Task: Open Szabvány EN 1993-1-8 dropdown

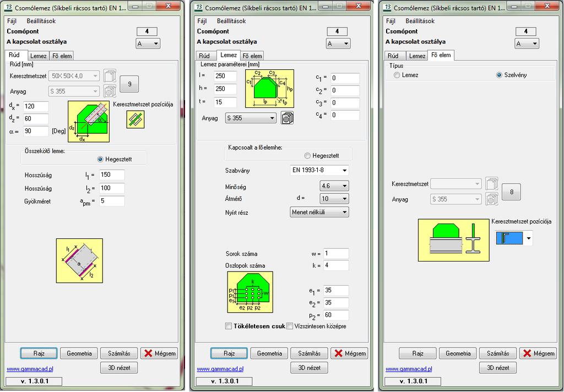Action: 319,170
